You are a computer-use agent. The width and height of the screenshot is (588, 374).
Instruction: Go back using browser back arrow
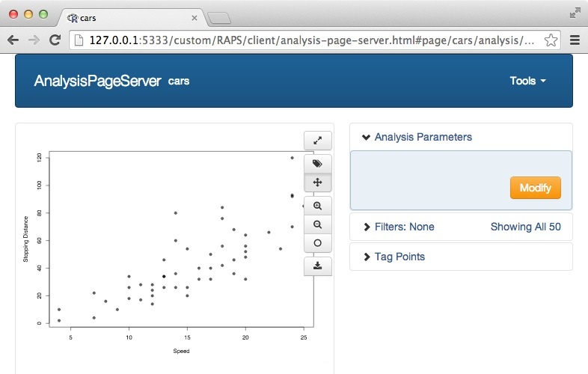(x=13, y=40)
